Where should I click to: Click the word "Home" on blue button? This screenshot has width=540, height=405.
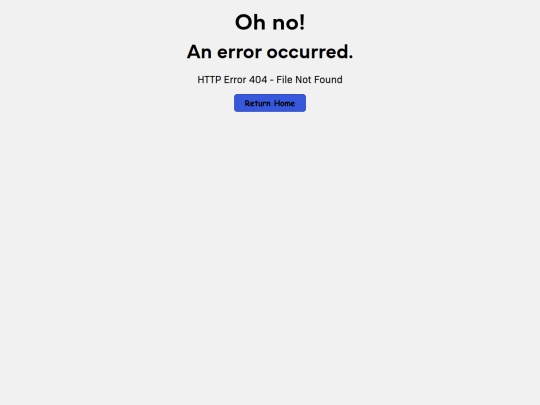(284, 103)
